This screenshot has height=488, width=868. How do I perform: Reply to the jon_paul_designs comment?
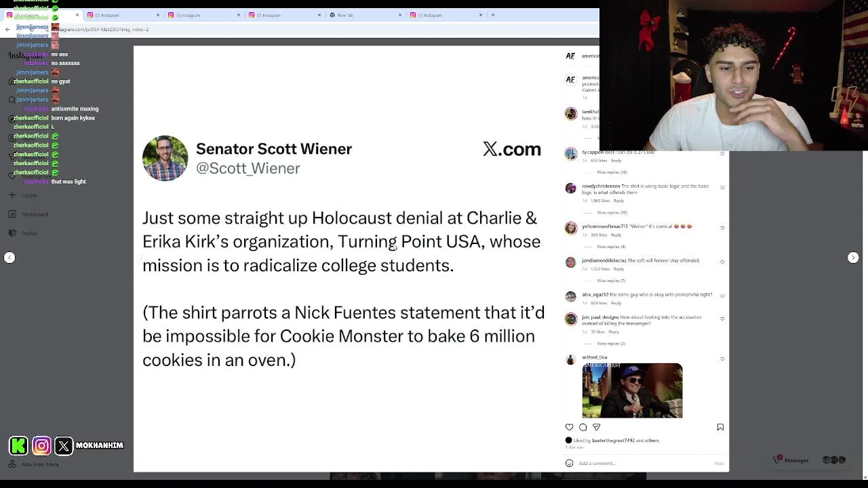point(613,332)
